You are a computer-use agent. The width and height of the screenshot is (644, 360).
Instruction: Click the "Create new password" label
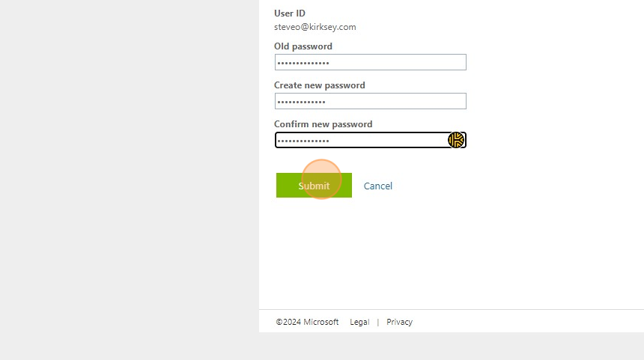tap(320, 85)
